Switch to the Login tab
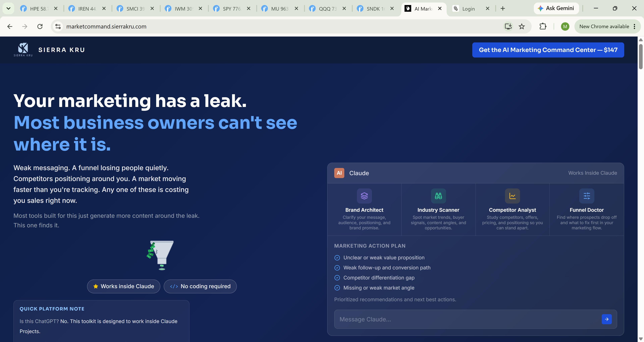This screenshot has width=644, height=342. (x=468, y=9)
